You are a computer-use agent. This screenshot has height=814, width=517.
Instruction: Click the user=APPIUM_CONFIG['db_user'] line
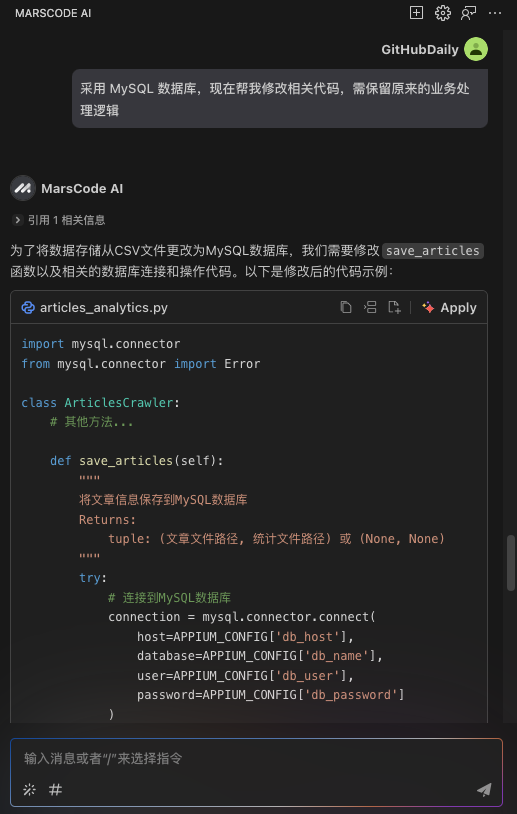point(246,675)
